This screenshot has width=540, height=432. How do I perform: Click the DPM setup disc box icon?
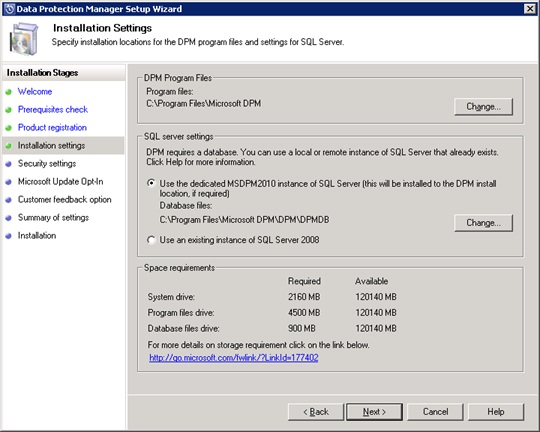click(23, 39)
